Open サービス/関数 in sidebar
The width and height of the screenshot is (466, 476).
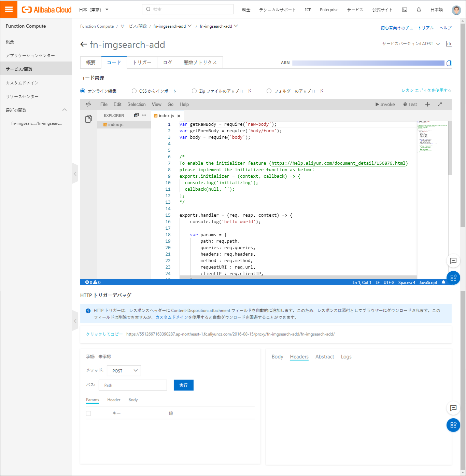(x=36, y=69)
